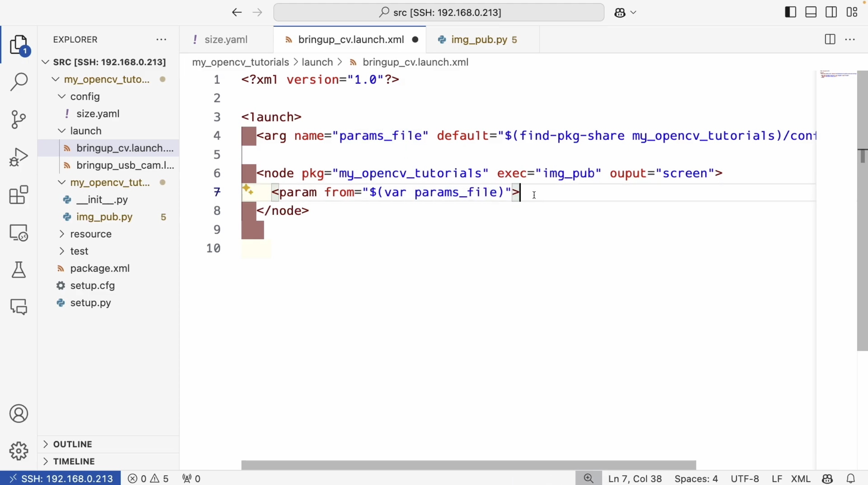Switch to the img_pub.py tab

pyautogui.click(x=479, y=39)
